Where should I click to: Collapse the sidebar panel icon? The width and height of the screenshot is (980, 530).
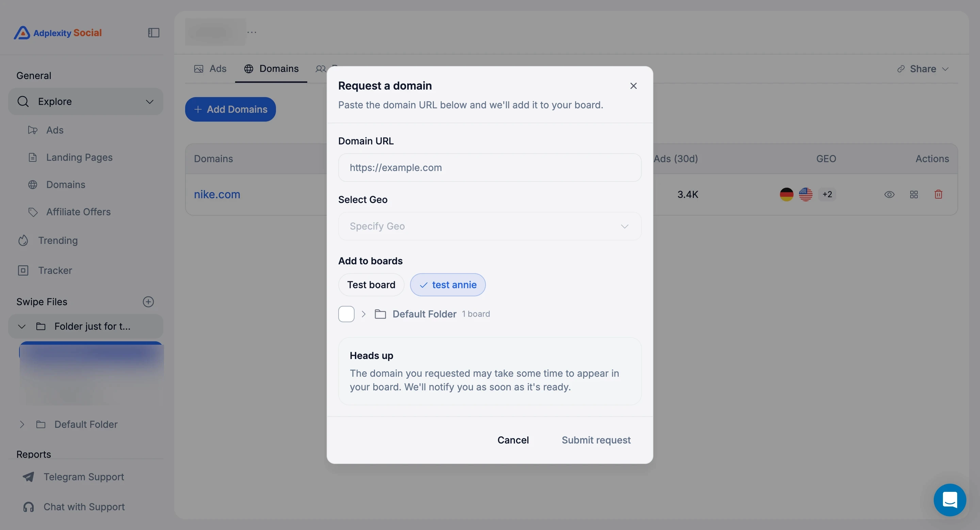(x=153, y=33)
